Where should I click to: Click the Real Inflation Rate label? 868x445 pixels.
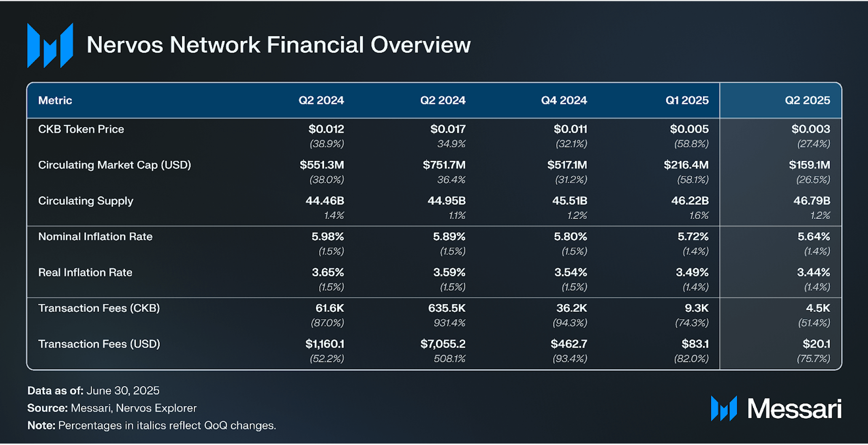point(85,272)
